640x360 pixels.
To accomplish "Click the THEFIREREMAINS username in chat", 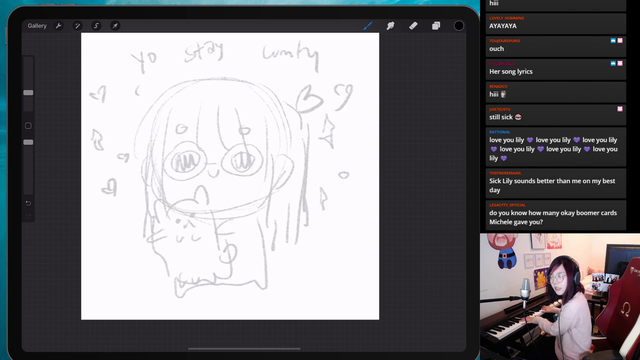I will [505, 173].
